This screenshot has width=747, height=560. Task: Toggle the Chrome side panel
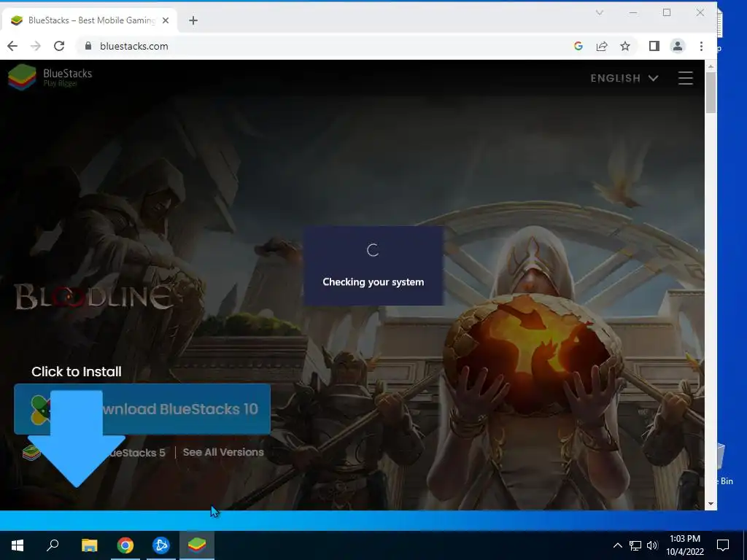654,46
